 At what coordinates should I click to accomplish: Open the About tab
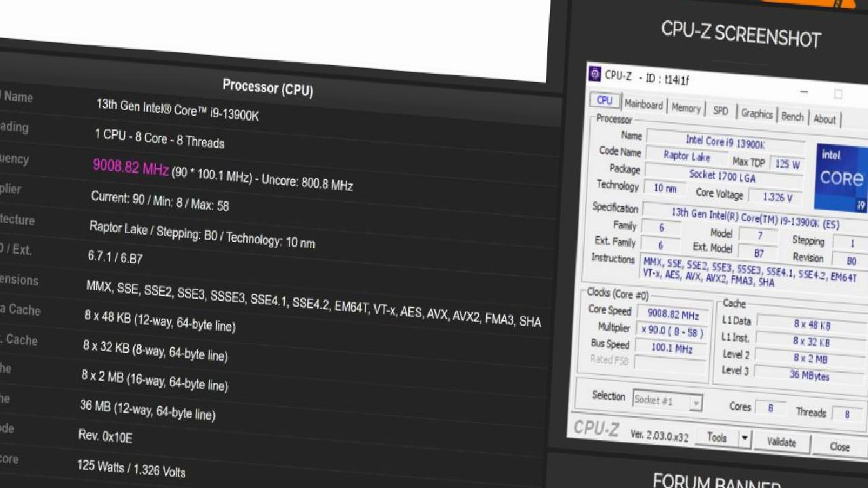point(825,119)
